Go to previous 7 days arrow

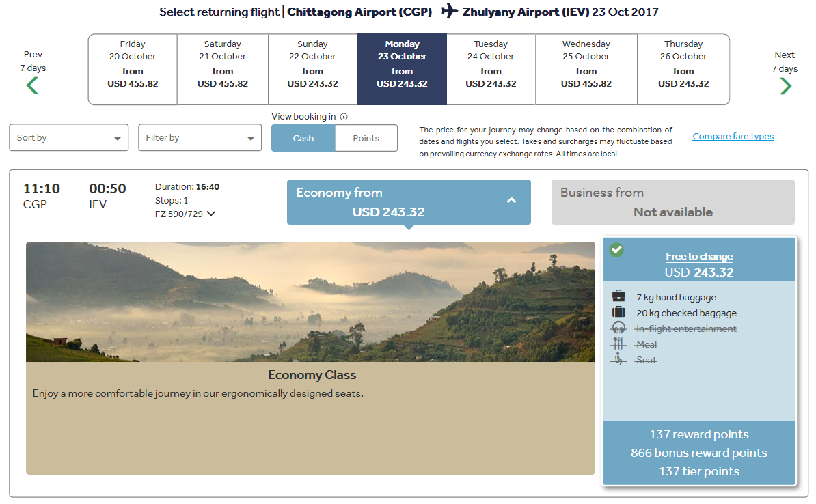(x=32, y=85)
